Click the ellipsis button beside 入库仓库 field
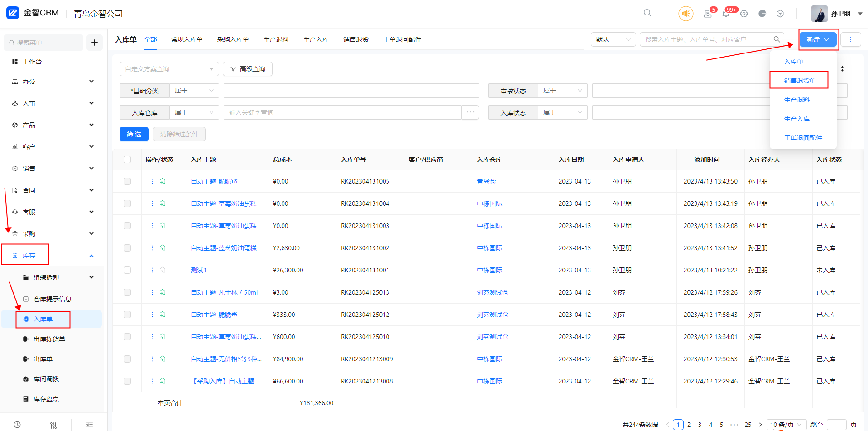 coord(470,112)
